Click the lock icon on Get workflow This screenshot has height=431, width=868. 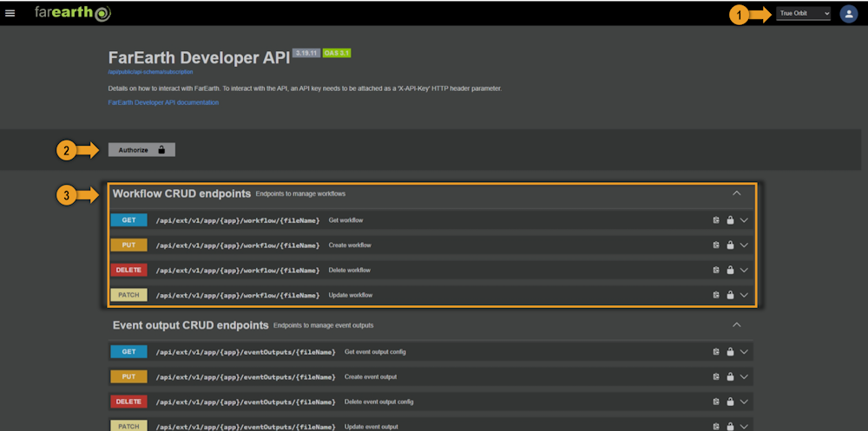click(x=730, y=220)
